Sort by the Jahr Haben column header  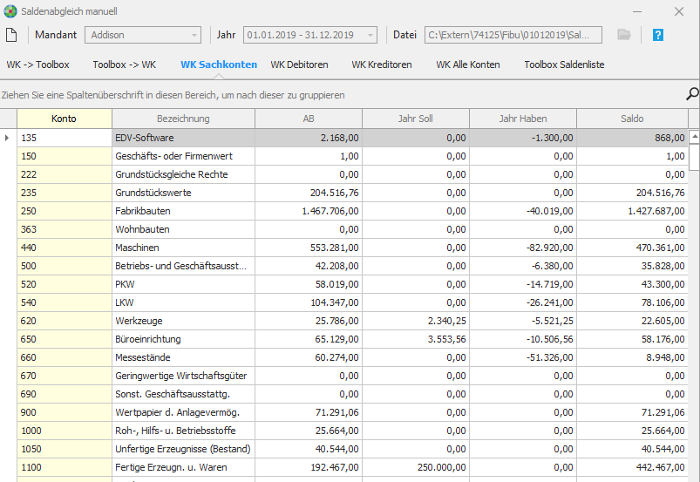pyautogui.click(x=523, y=119)
